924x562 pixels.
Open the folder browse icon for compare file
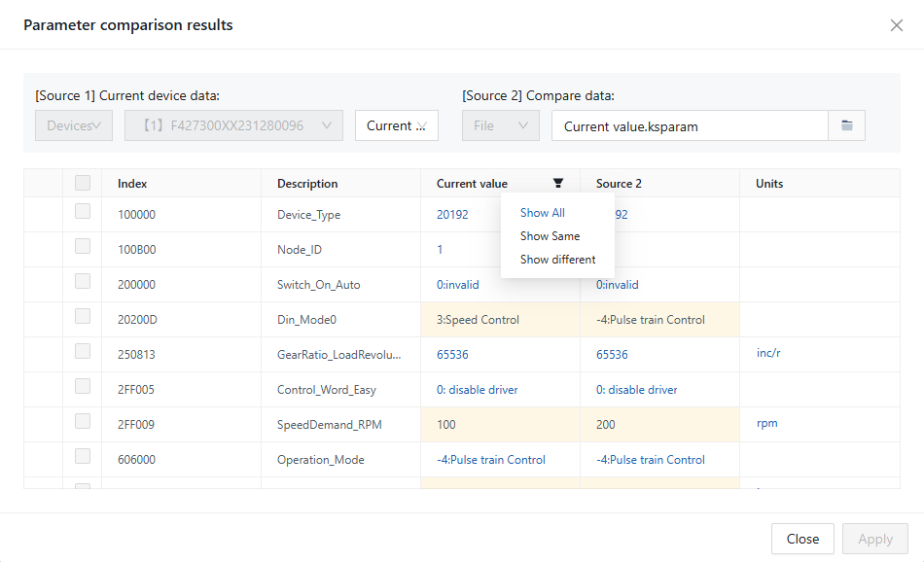846,125
